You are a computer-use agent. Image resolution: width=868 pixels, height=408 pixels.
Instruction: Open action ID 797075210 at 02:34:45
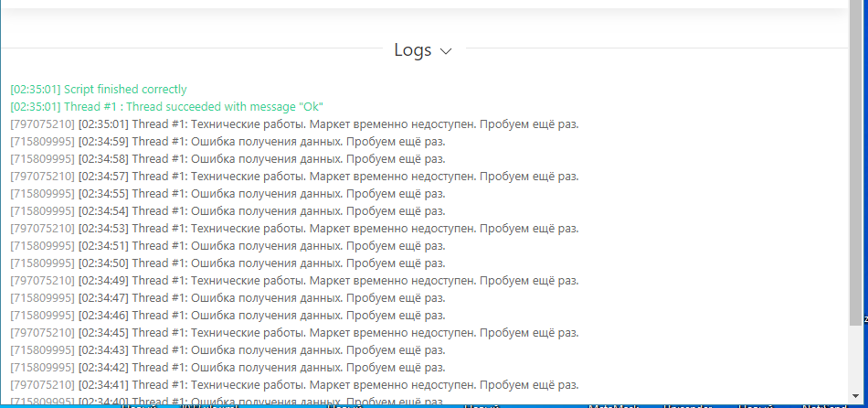(x=42, y=333)
